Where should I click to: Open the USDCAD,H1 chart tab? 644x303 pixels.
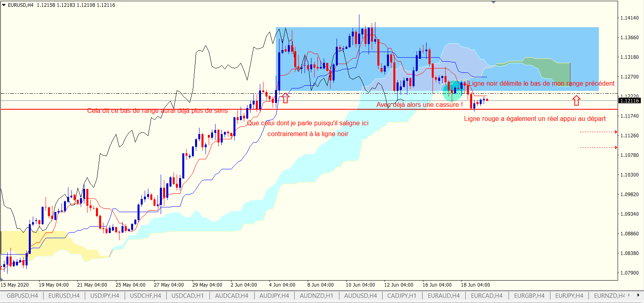point(187,296)
